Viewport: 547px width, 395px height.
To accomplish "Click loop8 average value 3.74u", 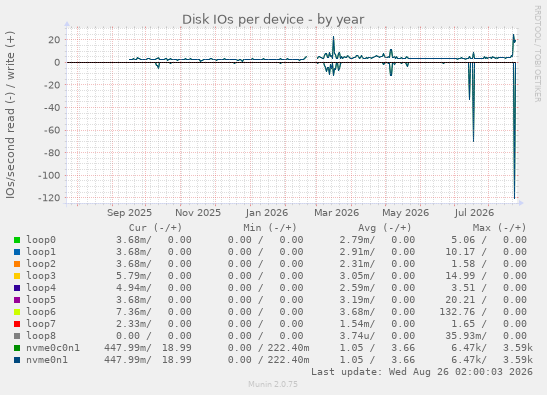I will pyautogui.click(x=357, y=335).
